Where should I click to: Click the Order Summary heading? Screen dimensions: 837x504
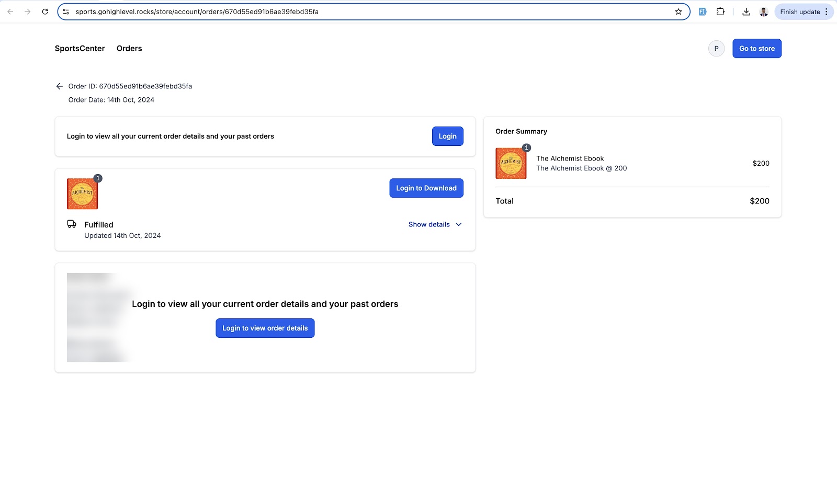[x=521, y=131]
